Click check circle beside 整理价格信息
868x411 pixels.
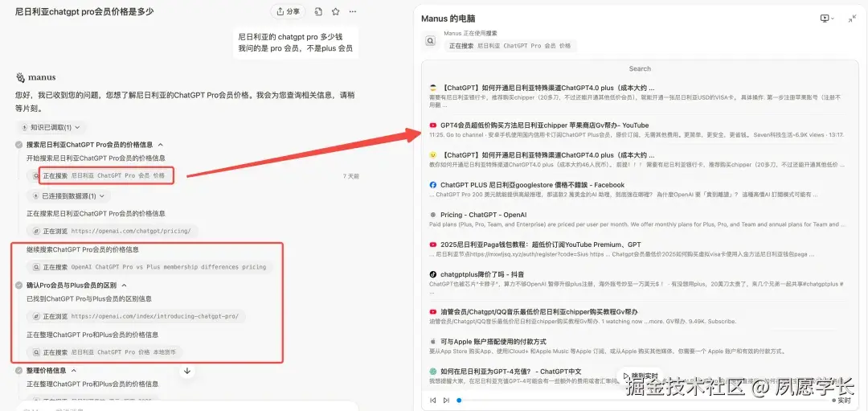(19, 371)
